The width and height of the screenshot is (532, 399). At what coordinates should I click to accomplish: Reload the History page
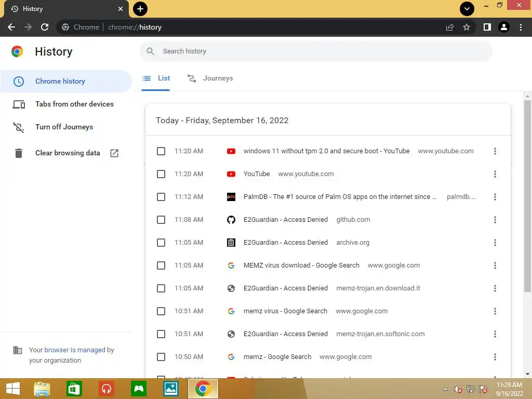[x=45, y=27]
